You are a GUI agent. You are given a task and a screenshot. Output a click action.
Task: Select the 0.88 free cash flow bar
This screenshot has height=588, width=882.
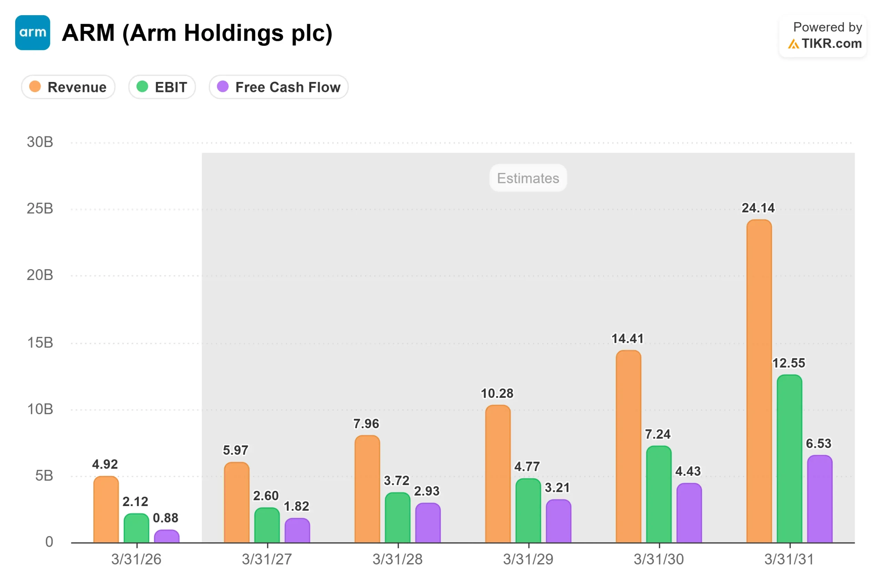coord(167,536)
